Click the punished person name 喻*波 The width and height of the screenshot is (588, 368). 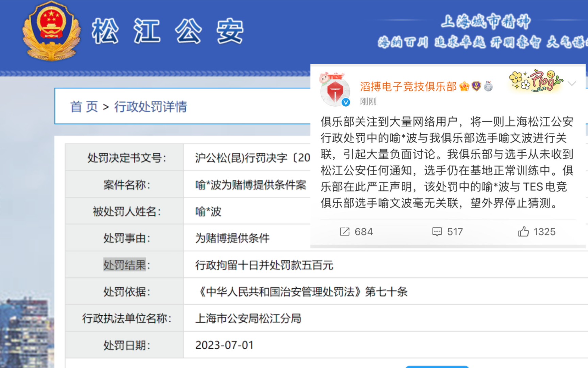pyautogui.click(x=208, y=212)
